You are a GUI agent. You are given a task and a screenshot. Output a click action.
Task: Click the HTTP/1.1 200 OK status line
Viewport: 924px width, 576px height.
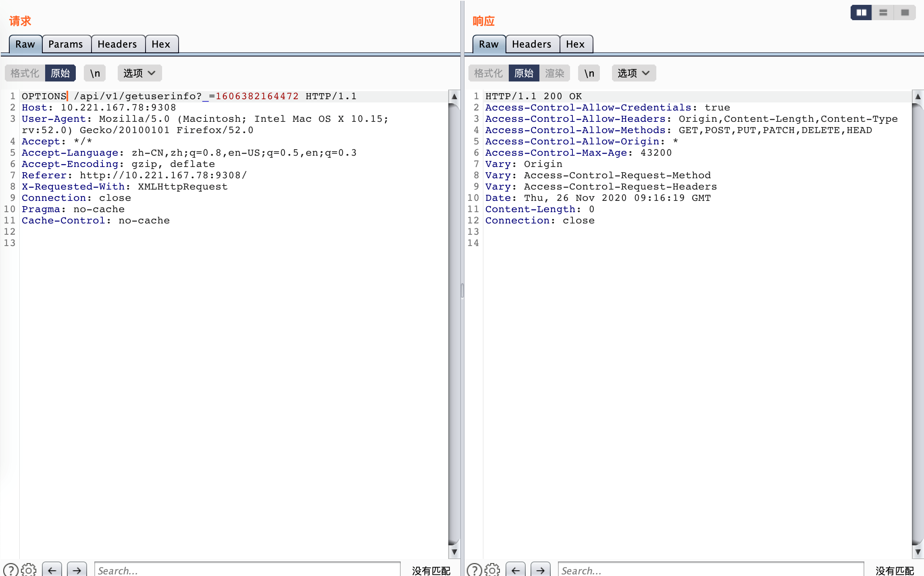pyautogui.click(x=533, y=96)
